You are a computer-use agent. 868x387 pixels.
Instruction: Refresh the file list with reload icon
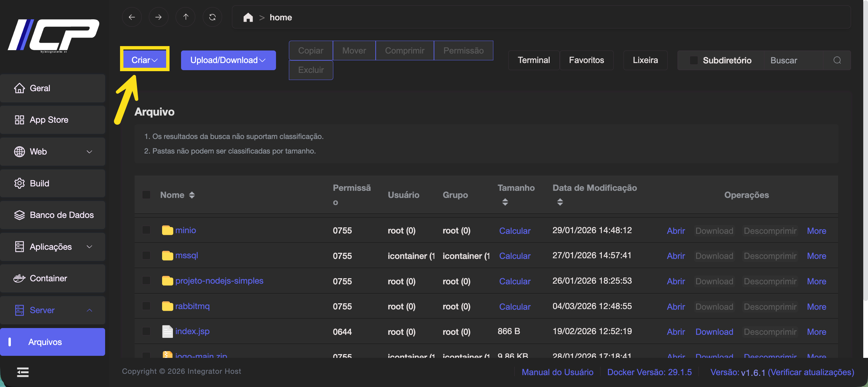[212, 17]
